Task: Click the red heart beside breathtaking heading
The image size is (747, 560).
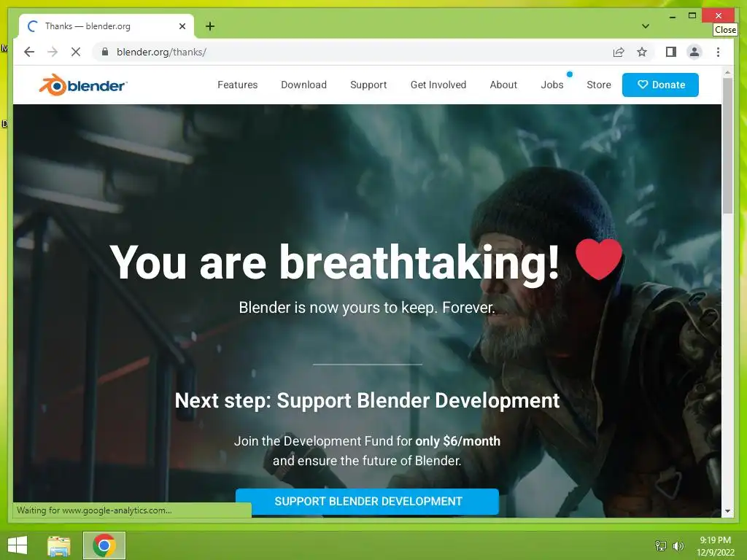Action: tap(599, 259)
